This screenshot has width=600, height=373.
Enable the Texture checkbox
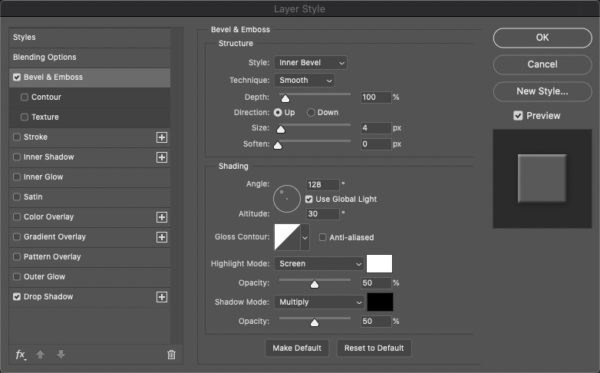click(24, 117)
